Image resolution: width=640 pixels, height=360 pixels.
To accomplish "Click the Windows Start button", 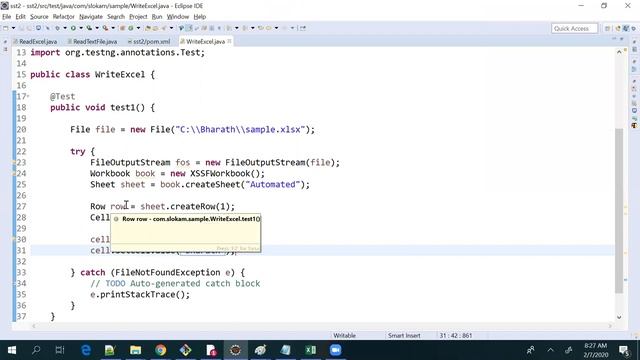I will point(12,350).
